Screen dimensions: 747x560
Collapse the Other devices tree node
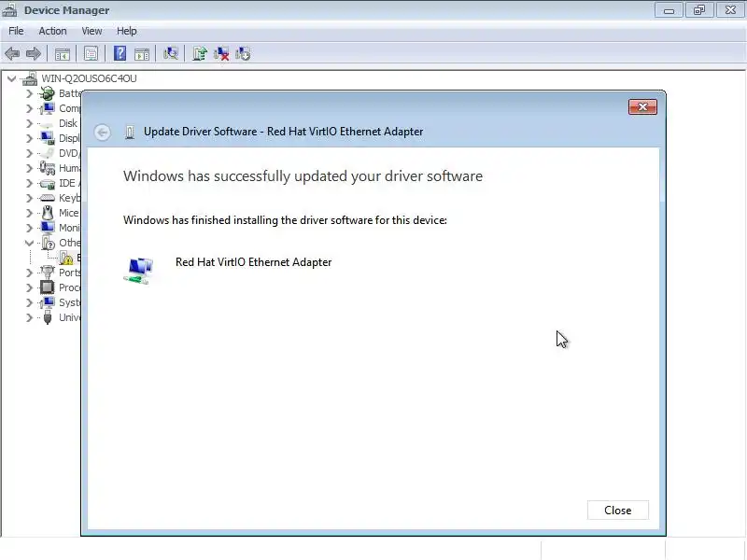(x=29, y=243)
